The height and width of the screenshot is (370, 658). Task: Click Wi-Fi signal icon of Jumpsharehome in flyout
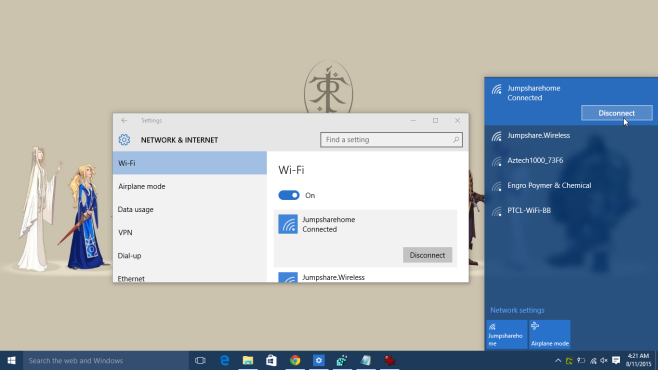tap(497, 89)
